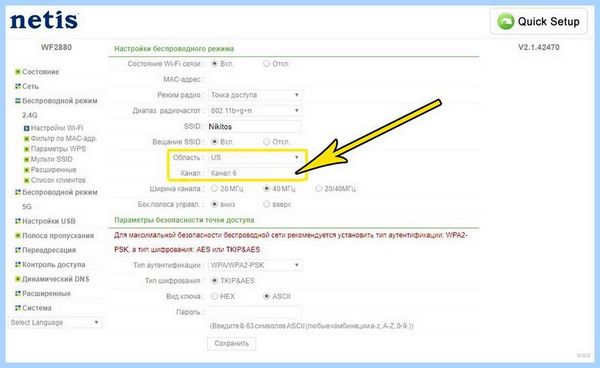Click the icon beside Параметры WPS
Image resolution: width=600 pixels, height=368 pixels.
click(26, 149)
